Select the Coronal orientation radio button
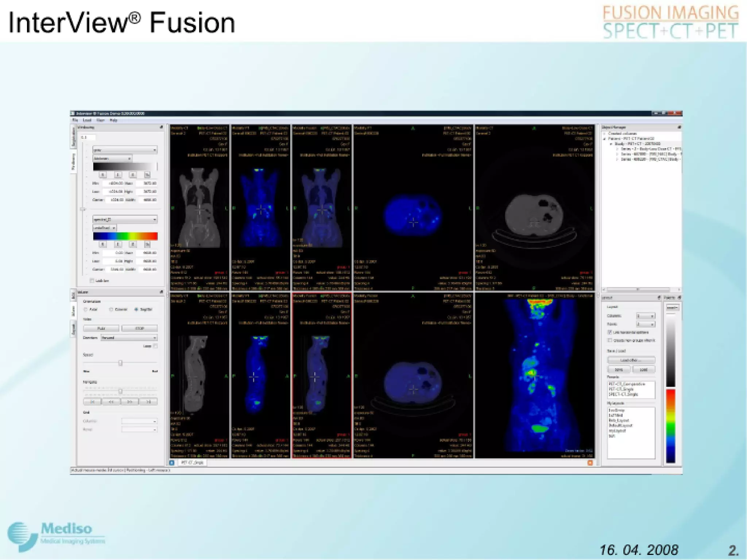Screen dimensions: 747x560 click(111, 310)
